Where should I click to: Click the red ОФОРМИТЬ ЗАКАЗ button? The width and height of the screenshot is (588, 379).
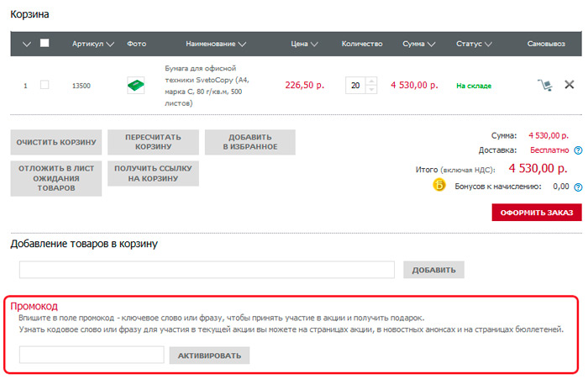[537, 213]
